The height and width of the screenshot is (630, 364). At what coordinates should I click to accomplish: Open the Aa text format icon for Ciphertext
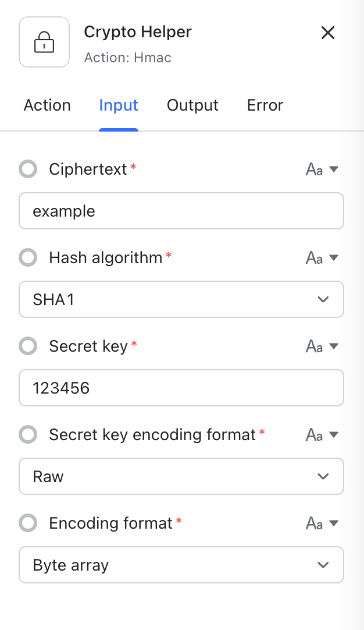pos(315,169)
